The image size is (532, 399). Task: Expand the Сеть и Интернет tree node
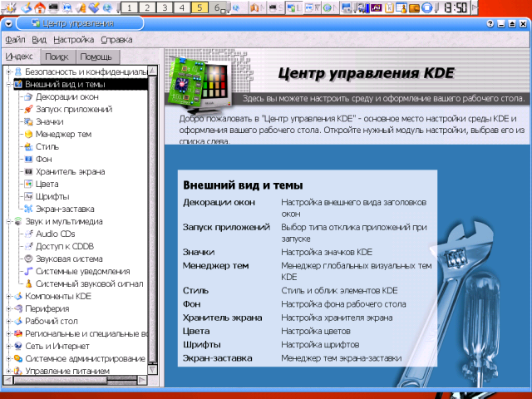[7, 346]
